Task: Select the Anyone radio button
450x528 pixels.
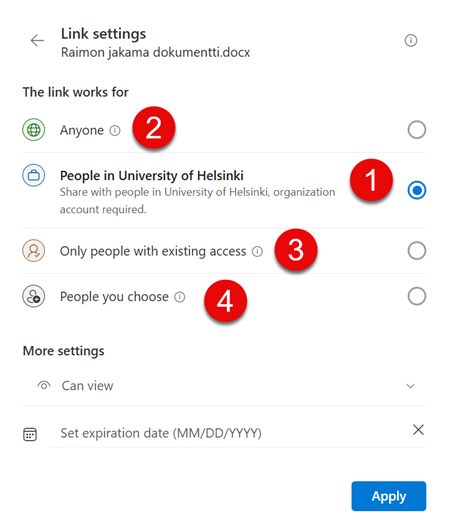Action: [x=417, y=130]
